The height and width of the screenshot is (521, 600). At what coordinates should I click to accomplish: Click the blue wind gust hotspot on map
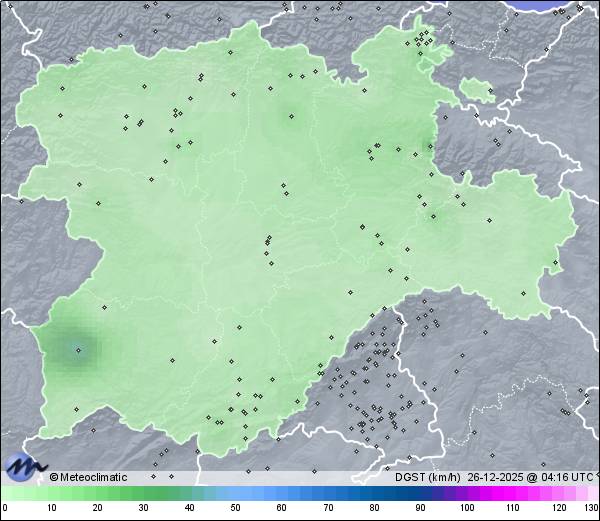pos(77,348)
